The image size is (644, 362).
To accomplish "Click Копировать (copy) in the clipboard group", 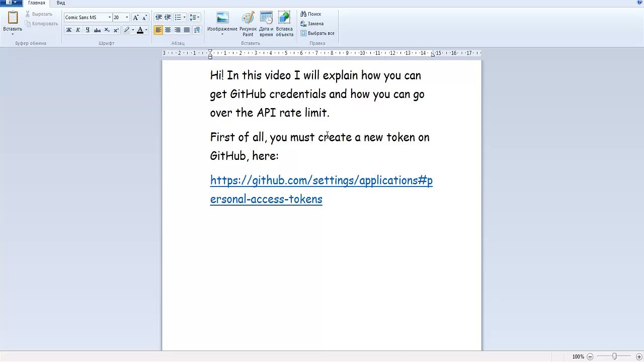I will click(x=41, y=24).
